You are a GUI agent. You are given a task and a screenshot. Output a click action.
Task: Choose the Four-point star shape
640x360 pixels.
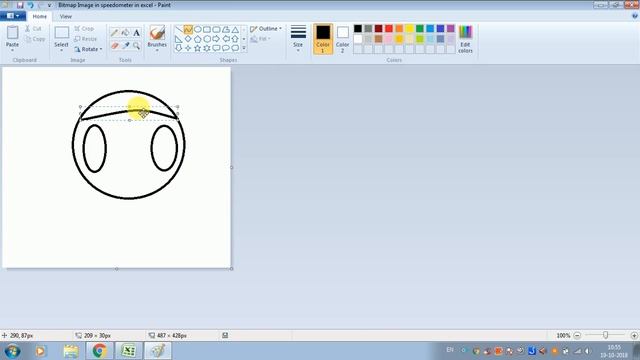coord(188,48)
